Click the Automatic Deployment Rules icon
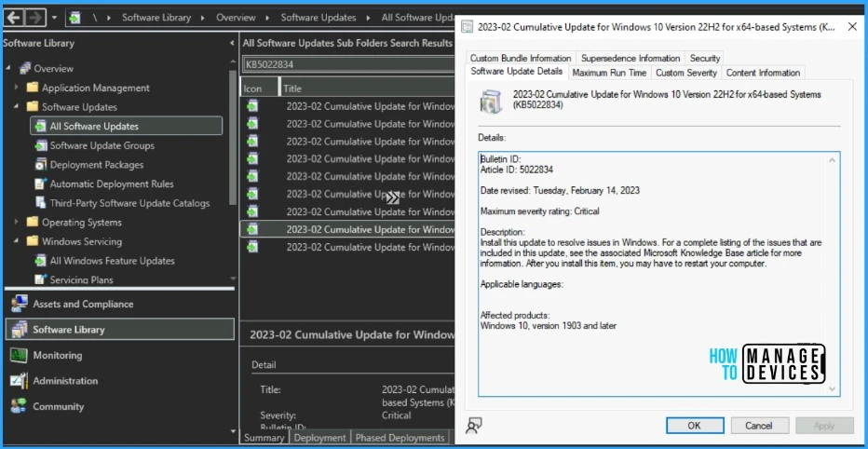Image resolution: width=868 pixels, height=449 pixels. pos(40,184)
